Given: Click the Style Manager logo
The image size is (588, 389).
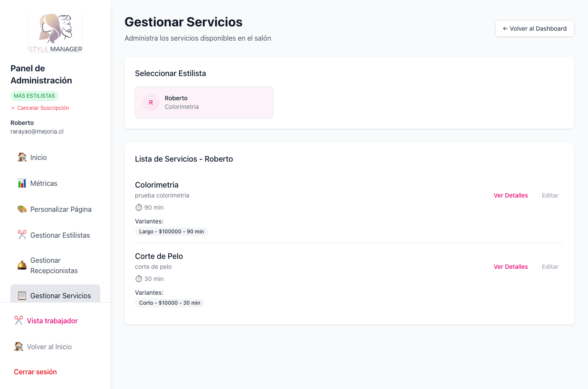Looking at the screenshot, I should (x=55, y=31).
